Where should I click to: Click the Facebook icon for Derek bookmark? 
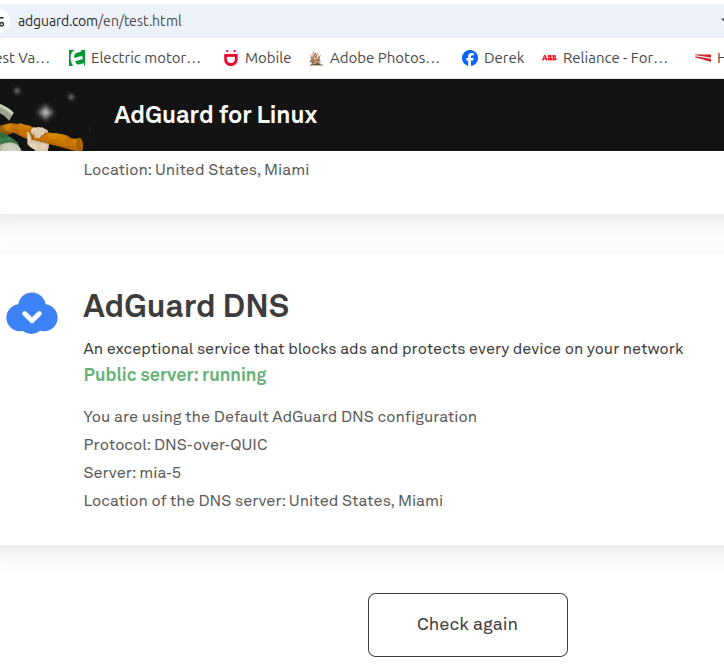[470, 58]
